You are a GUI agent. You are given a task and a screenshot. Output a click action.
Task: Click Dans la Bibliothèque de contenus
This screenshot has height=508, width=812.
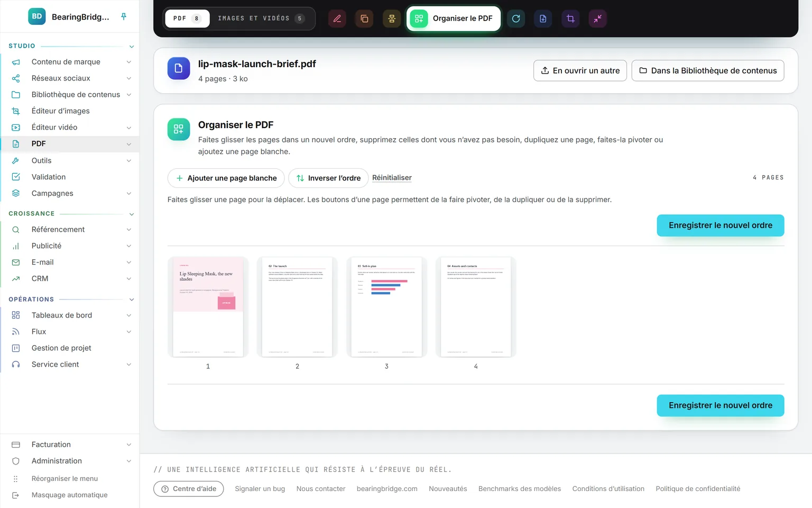click(708, 70)
